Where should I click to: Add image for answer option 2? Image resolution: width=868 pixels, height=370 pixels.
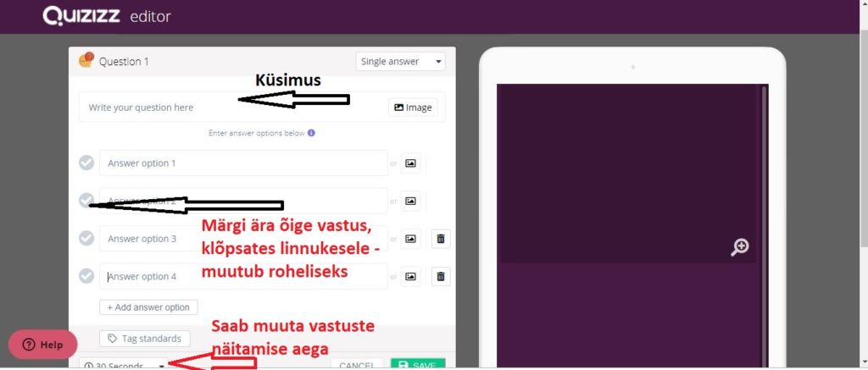click(410, 202)
